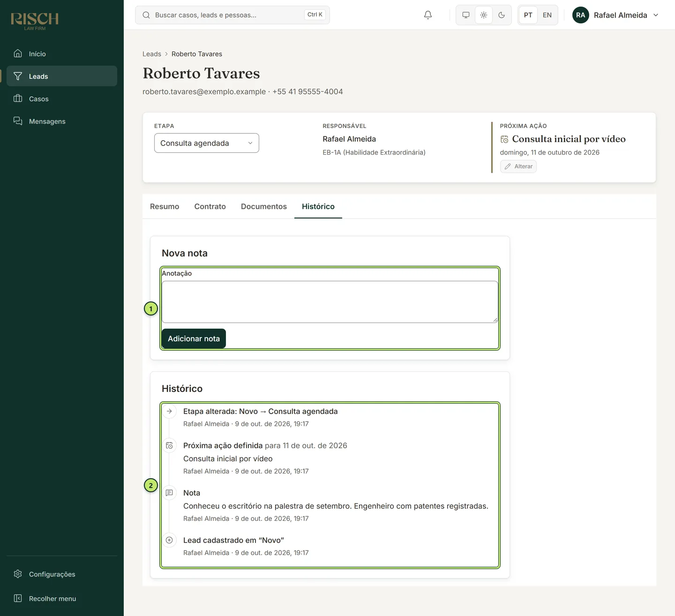This screenshot has width=675, height=616.
Task: Switch to light theme sun icon
Action: click(x=484, y=15)
